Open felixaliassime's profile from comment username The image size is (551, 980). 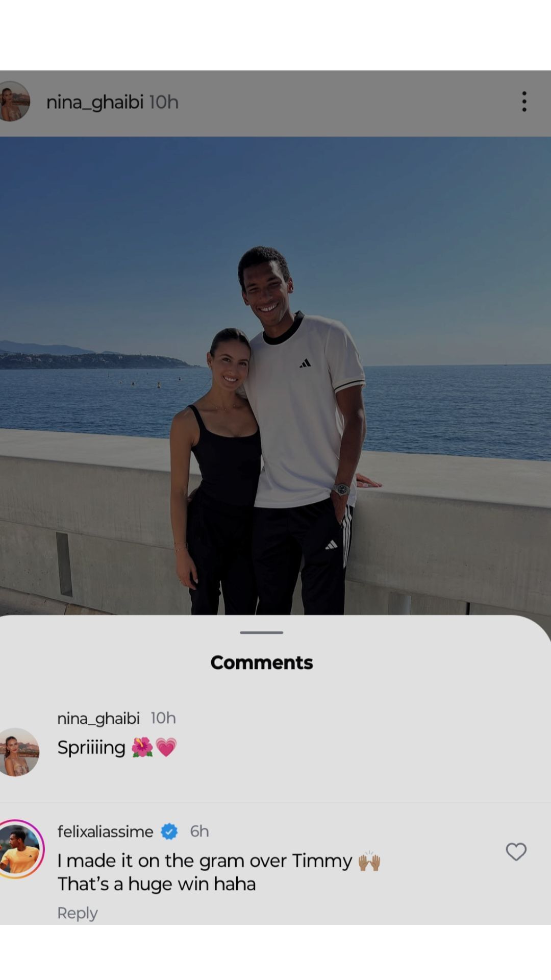[105, 831]
